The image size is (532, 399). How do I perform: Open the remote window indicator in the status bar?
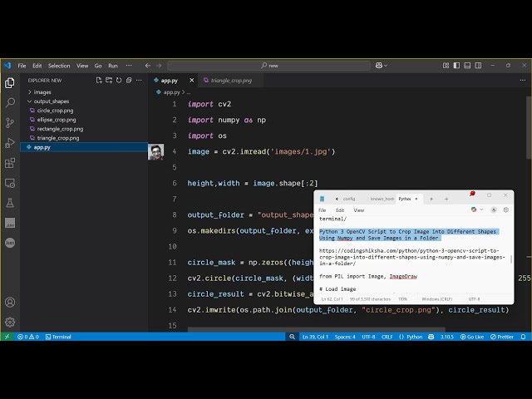pos(7,337)
